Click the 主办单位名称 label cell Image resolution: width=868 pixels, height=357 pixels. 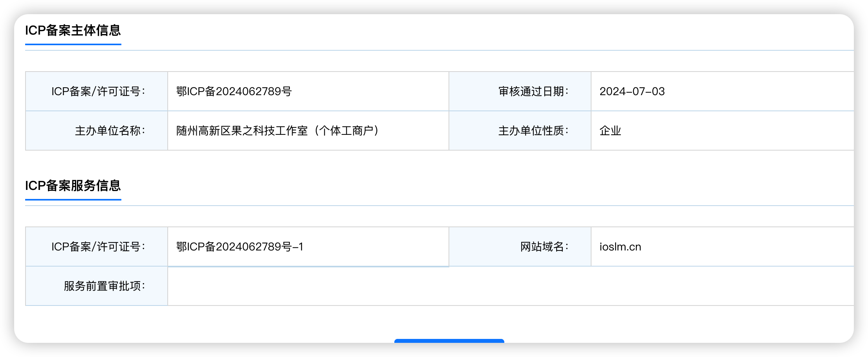tap(97, 131)
